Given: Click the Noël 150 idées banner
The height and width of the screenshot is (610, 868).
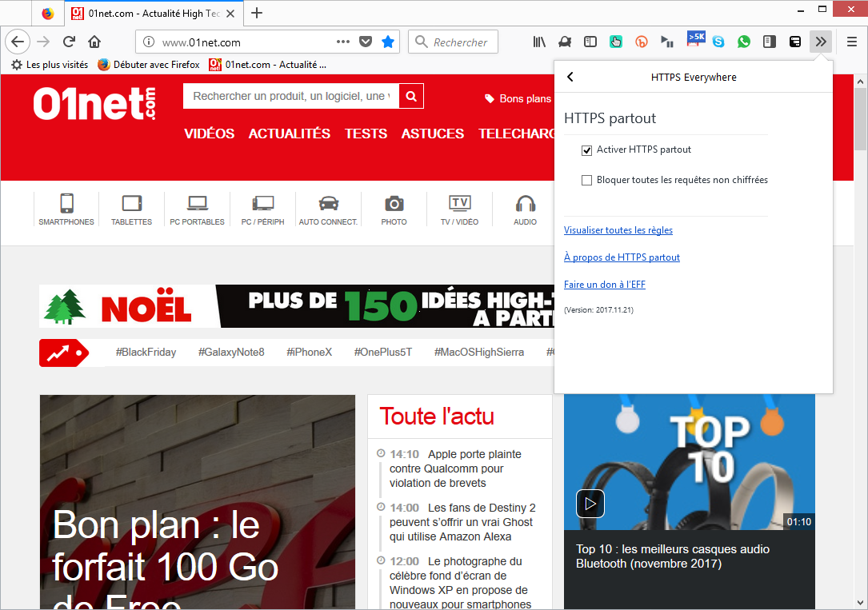Looking at the screenshot, I should [x=297, y=306].
